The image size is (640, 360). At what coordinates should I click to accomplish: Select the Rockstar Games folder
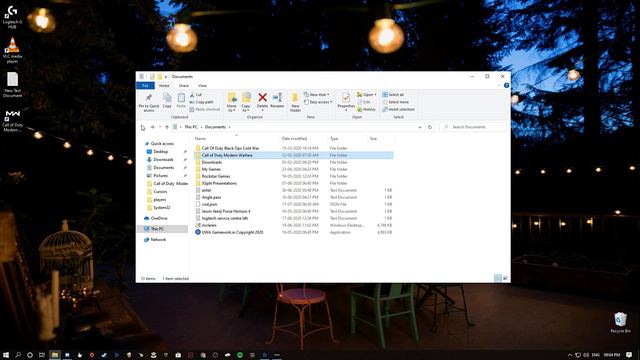[293, 176]
